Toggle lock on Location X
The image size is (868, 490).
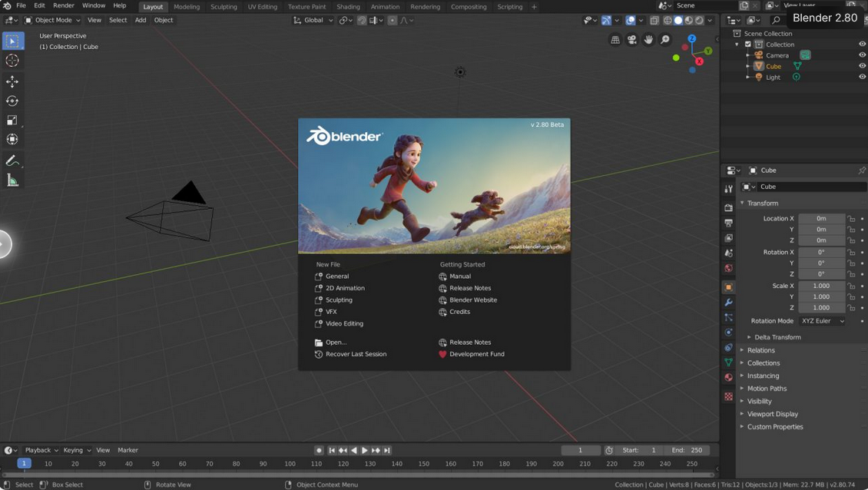point(851,219)
